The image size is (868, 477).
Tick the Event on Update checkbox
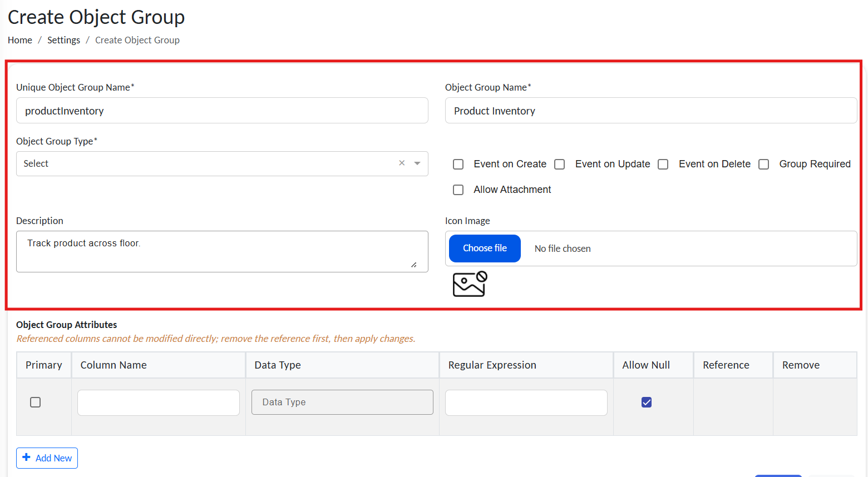[560, 165]
